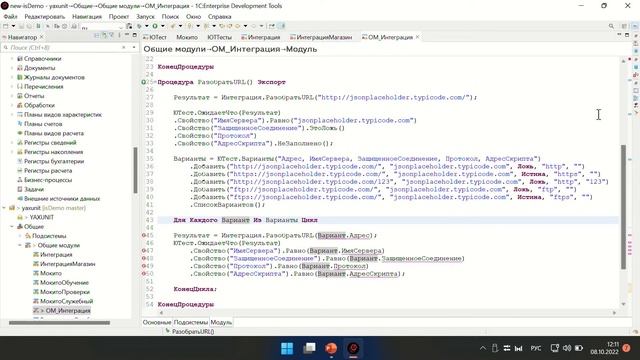
Task: Open the New item dropdown arrow
Action: click(13, 26)
